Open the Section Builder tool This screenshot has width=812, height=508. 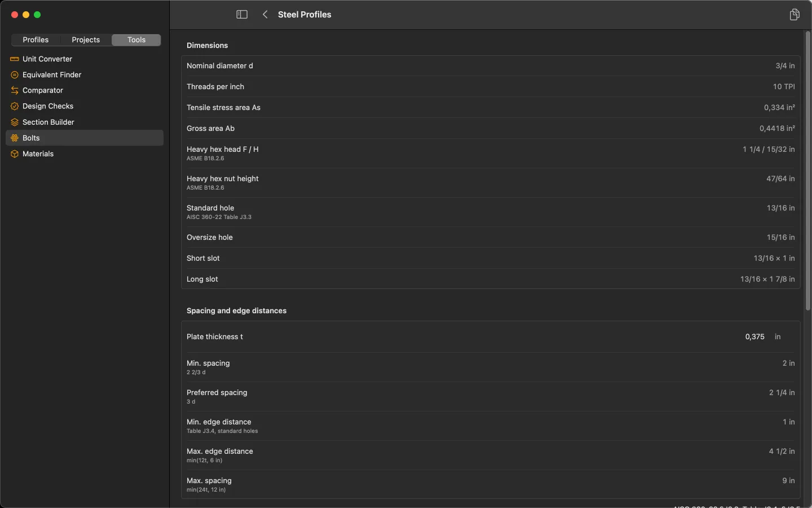click(x=85, y=122)
